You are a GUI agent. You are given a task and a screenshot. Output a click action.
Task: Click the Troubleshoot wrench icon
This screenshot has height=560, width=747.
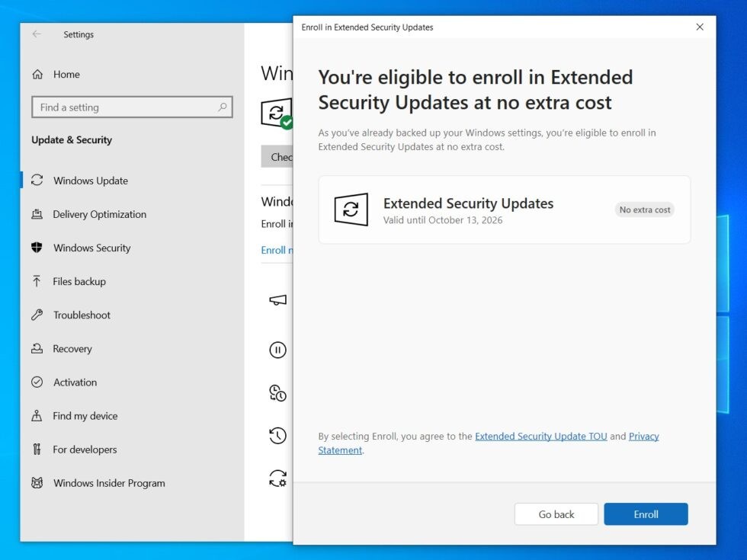(37, 315)
